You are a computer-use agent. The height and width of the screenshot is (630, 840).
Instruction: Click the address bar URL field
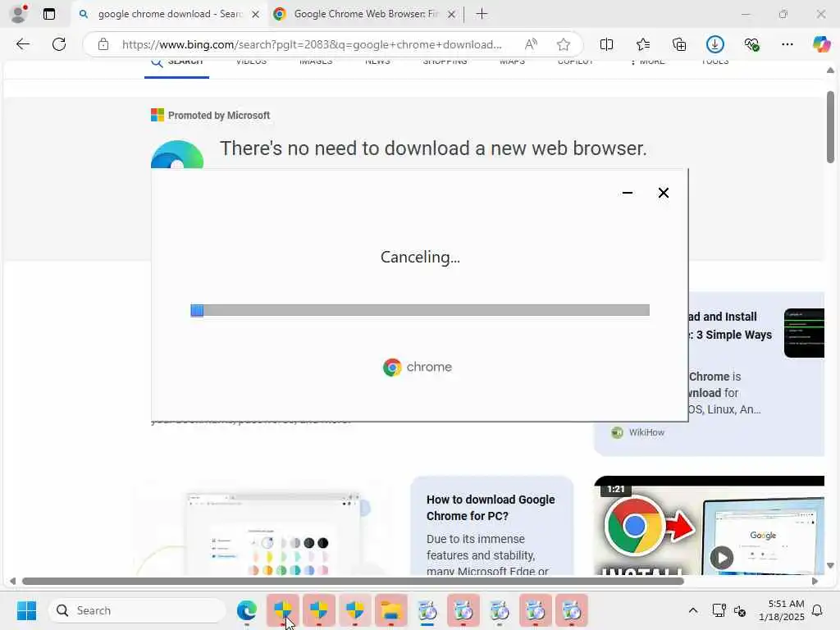pos(312,44)
